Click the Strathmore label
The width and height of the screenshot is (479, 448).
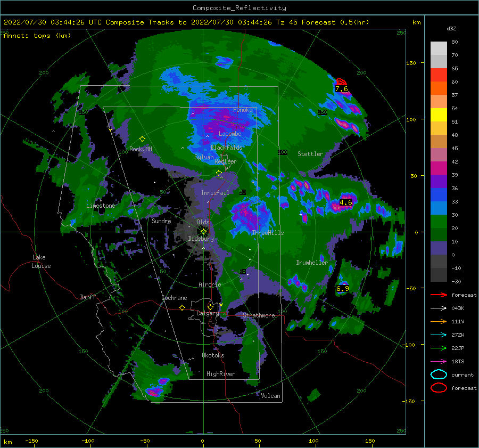(259, 315)
